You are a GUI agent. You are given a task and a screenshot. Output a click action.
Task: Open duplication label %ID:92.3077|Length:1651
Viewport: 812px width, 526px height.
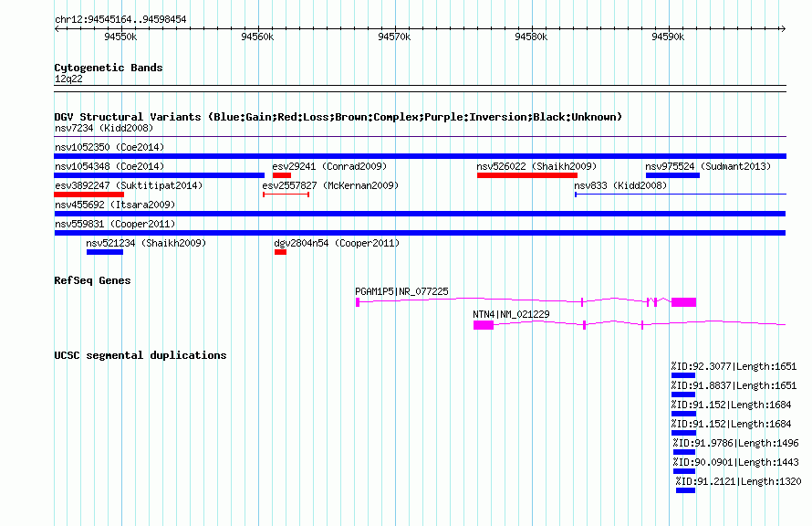[x=734, y=366]
